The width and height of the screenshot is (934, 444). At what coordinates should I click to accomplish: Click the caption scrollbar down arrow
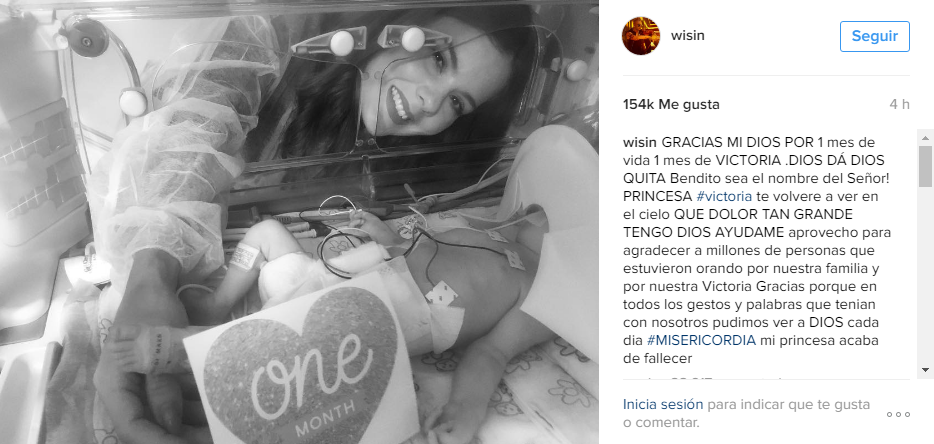click(925, 370)
